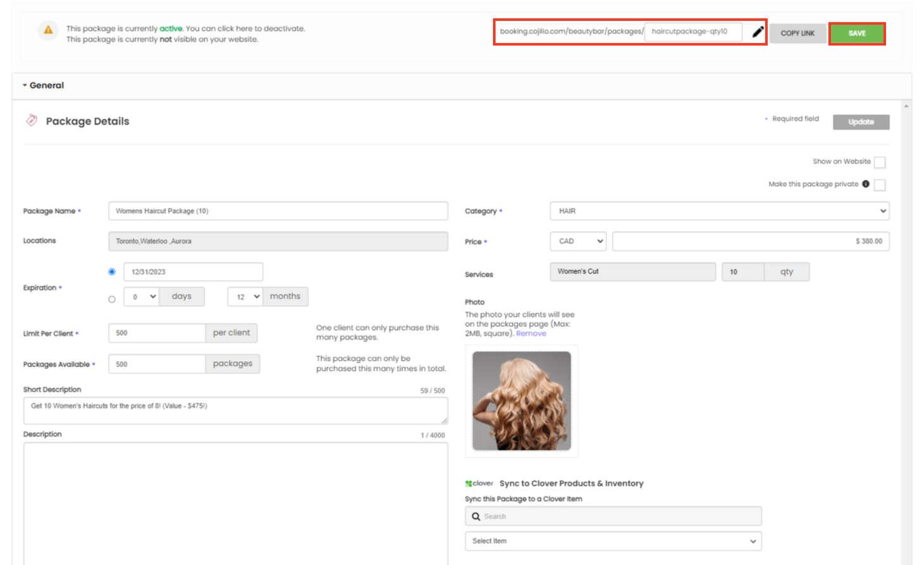This screenshot has width=924, height=565.
Task: Click the service quantity field showing 10
Action: pos(743,271)
